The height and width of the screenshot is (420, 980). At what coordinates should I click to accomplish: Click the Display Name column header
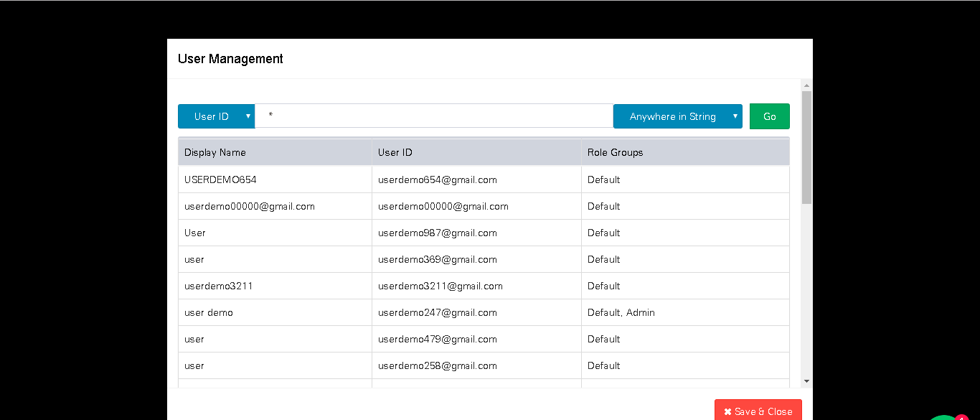click(275, 152)
